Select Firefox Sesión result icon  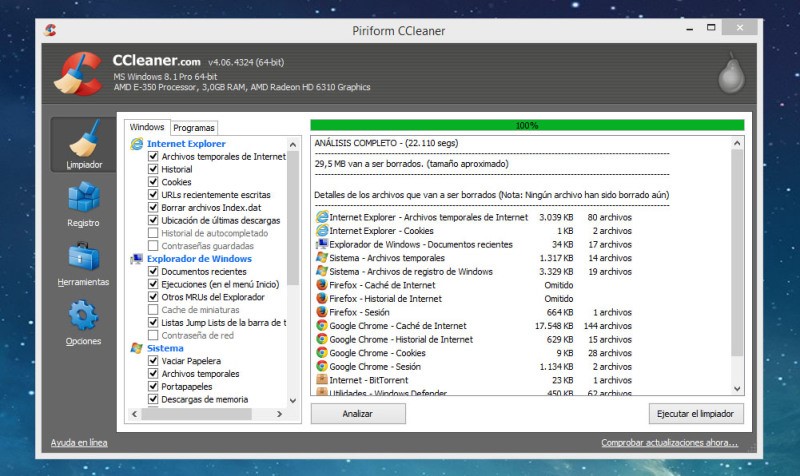point(321,312)
